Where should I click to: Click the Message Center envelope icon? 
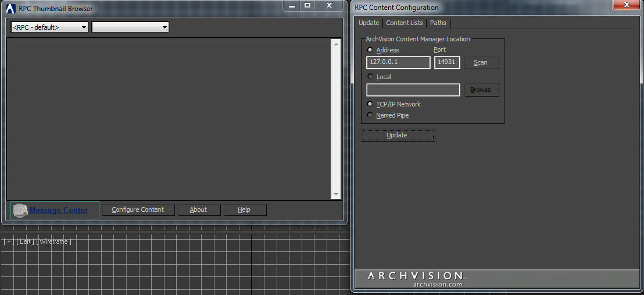tap(20, 210)
